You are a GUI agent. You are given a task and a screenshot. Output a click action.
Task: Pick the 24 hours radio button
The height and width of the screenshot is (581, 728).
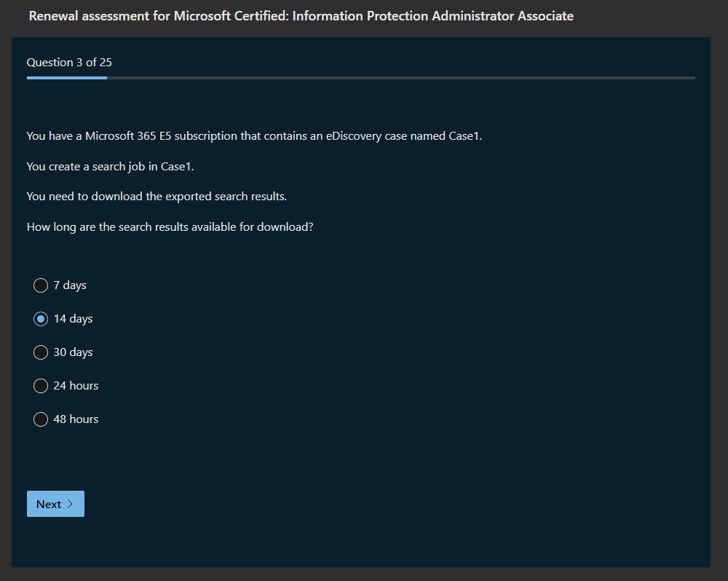(x=41, y=386)
